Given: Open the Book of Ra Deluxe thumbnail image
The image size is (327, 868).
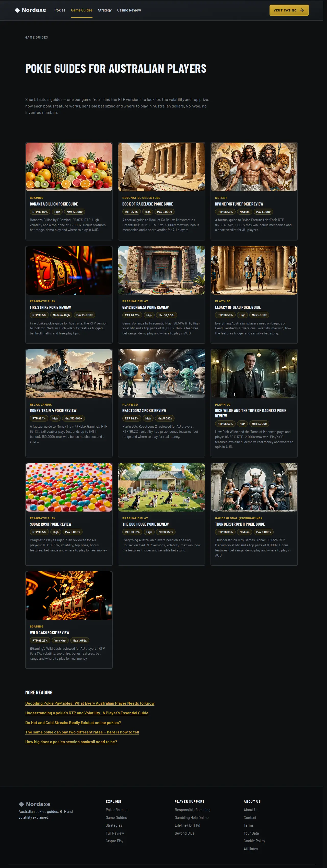Looking at the screenshot, I should point(161,167).
